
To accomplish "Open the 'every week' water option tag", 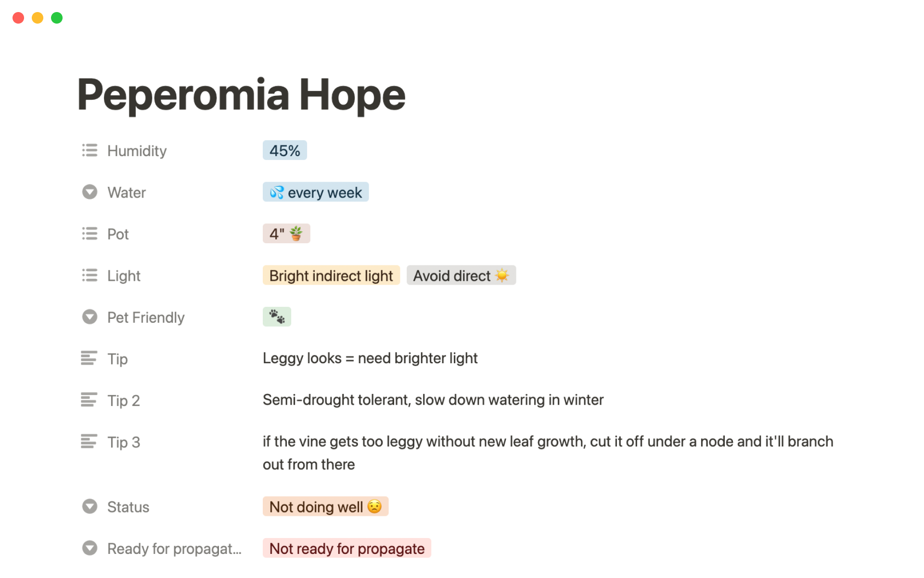I will (316, 192).
